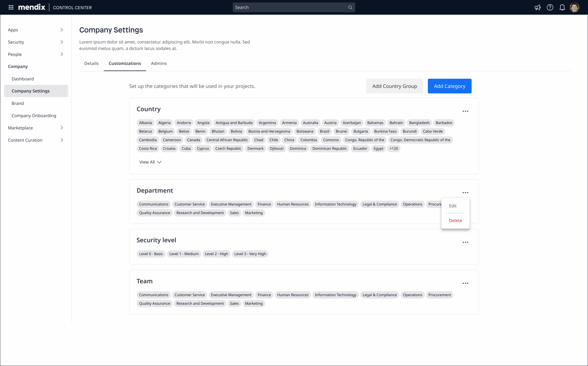
Task: Switch to the Details tab
Action: point(91,63)
